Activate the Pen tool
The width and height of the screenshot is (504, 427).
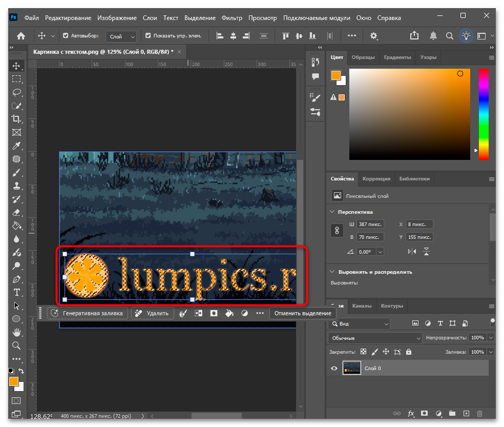[x=16, y=279]
